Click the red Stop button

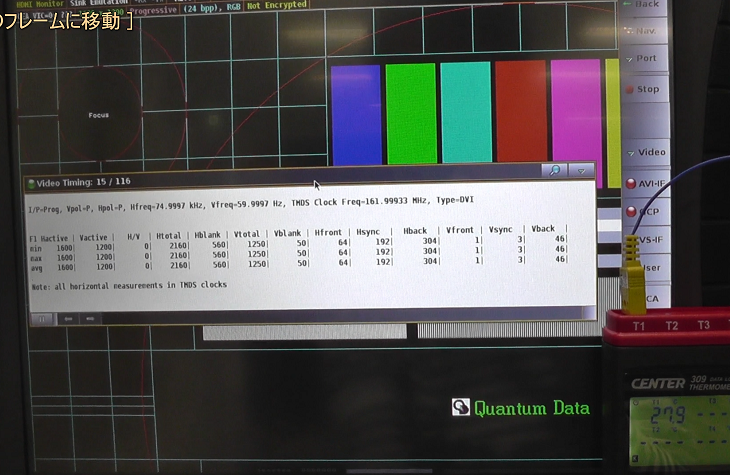click(x=645, y=89)
